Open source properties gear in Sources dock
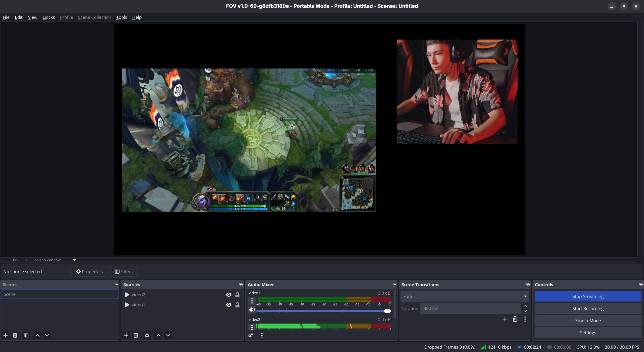This screenshot has width=644, height=352. point(147,335)
